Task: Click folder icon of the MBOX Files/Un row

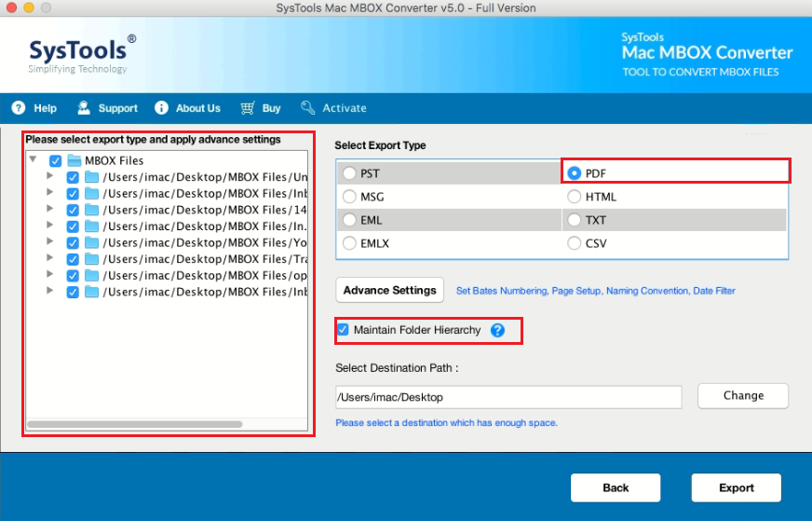Action: pos(91,177)
